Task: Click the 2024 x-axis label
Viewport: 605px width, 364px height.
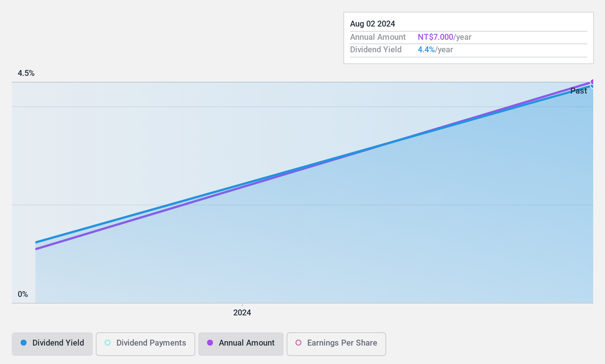Action: [x=242, y=312]
